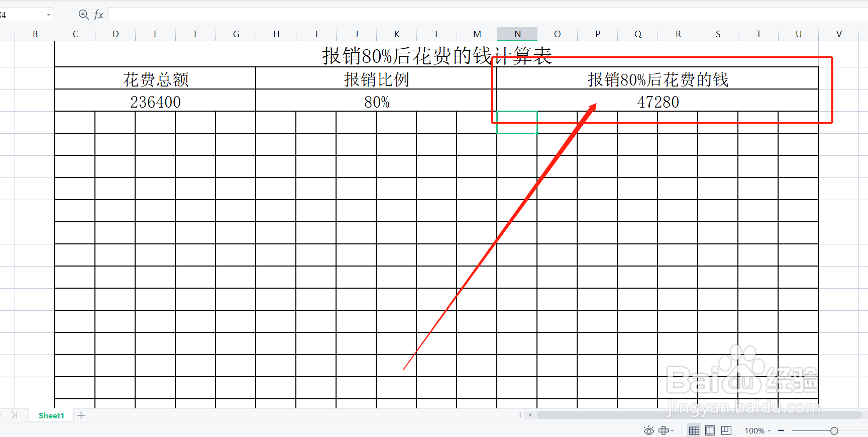Select column Q header
This screenshot has height=437, width=868.
pyautogui.click(x=638, y=34)
